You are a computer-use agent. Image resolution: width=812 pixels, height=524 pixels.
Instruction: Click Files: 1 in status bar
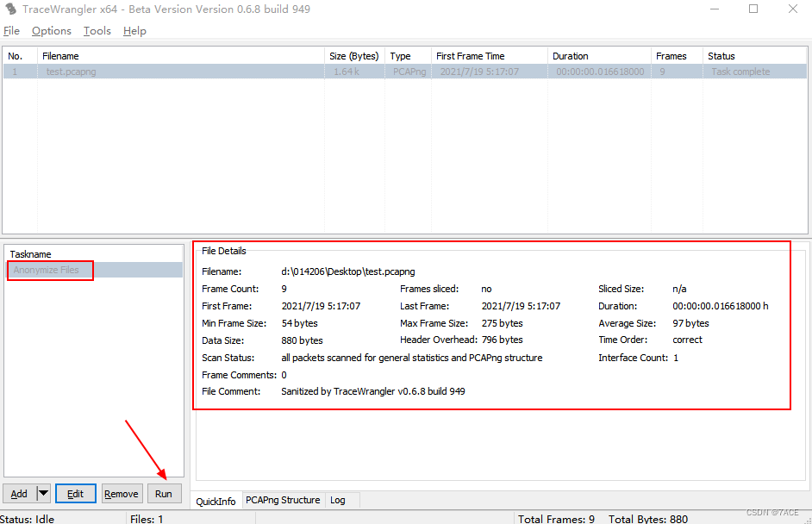pyautogui.click(x=147, y=519)
